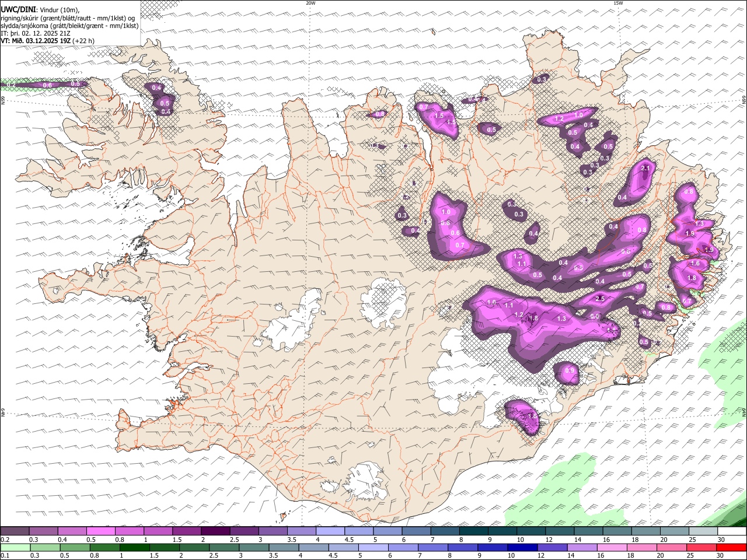Viewport: 747px width, 560px height.
Task: Pick the dark purple swatch labeled 2 in upper scale
Action: [x=215, y=531]
